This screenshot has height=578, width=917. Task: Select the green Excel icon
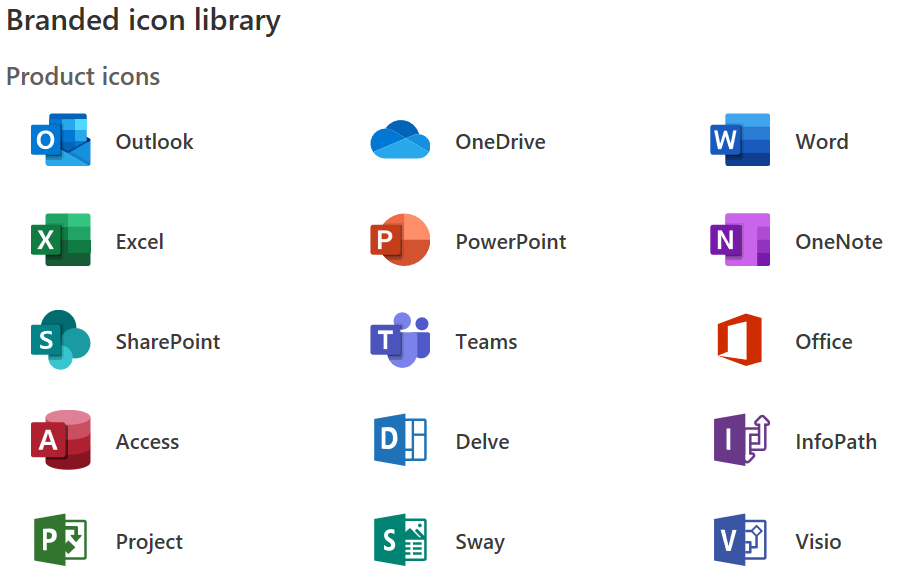pos(61,240)
